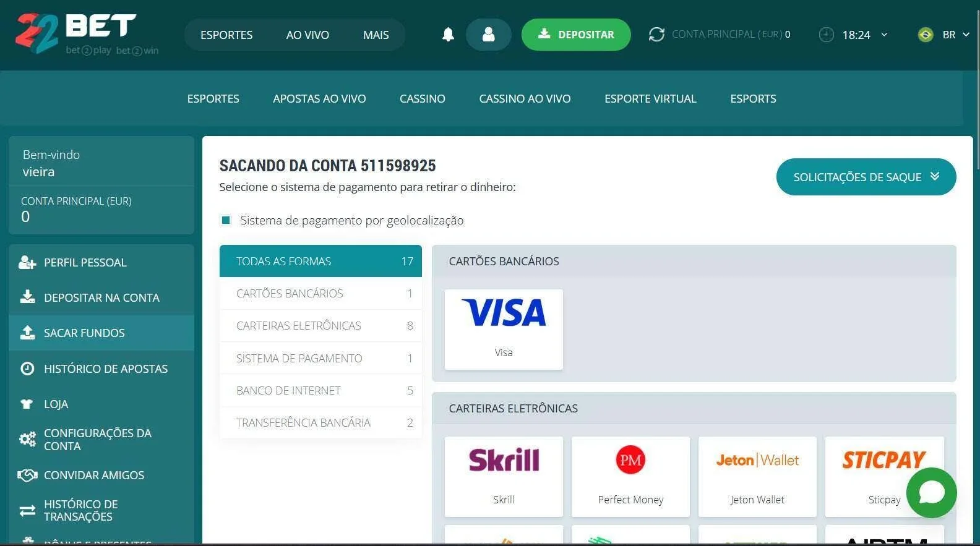Viewport: 980px width, 546px height.
Task: Open Configurações da Conta in sidebar
Action: [101, 440]
